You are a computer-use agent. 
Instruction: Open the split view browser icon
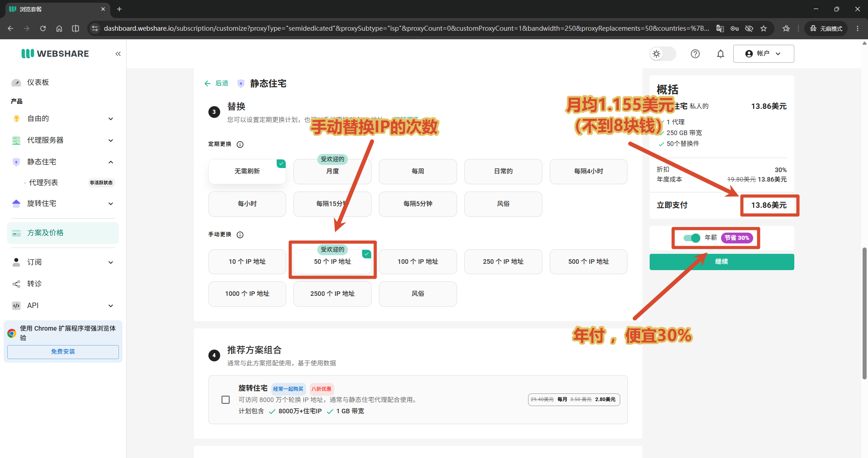(75, 28)
